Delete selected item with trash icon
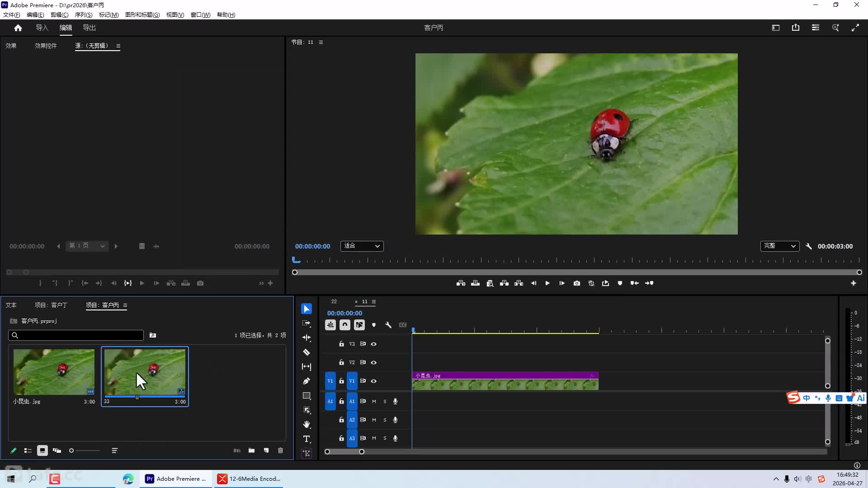The width and height of the screenshot is (868, 488). click(x=280, y=451)
